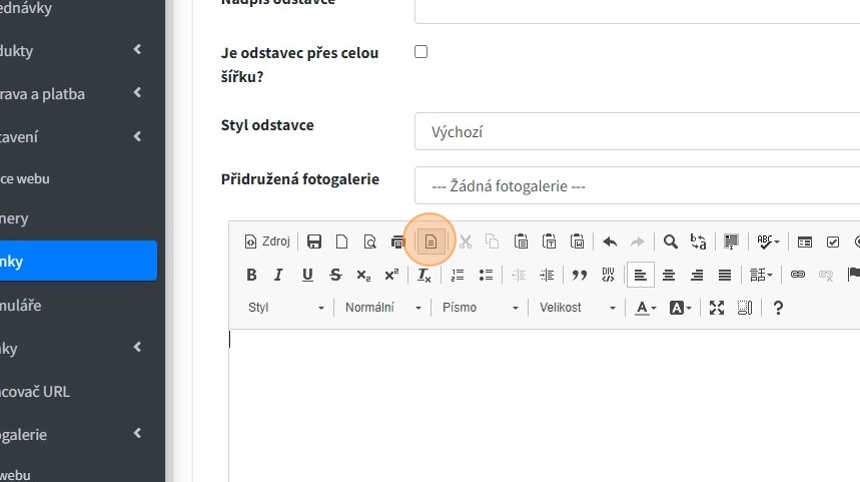Open the 'Styl odstavce' dropdown

coord(637,132)
